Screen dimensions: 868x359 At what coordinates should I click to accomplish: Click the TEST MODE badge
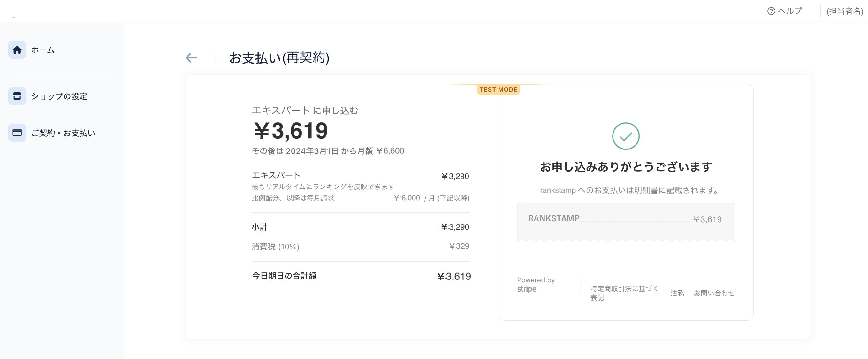[499, 89]
